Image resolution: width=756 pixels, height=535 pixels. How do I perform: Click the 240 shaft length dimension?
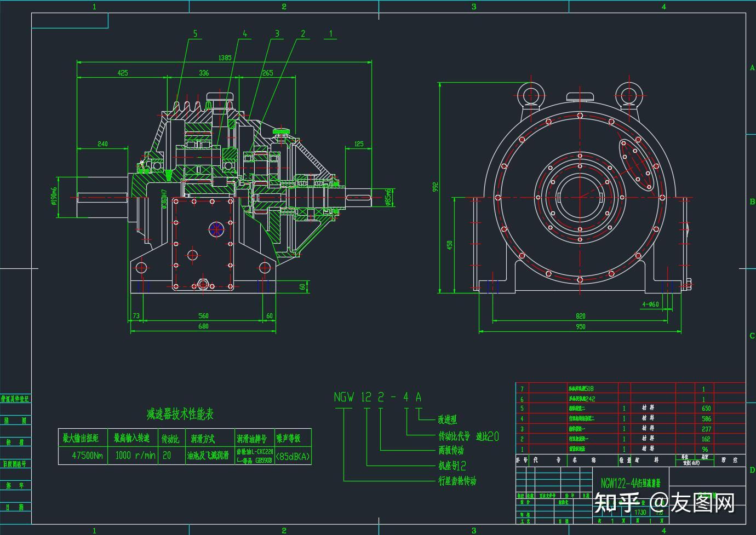pyautogui.click(x=102, y=144)
